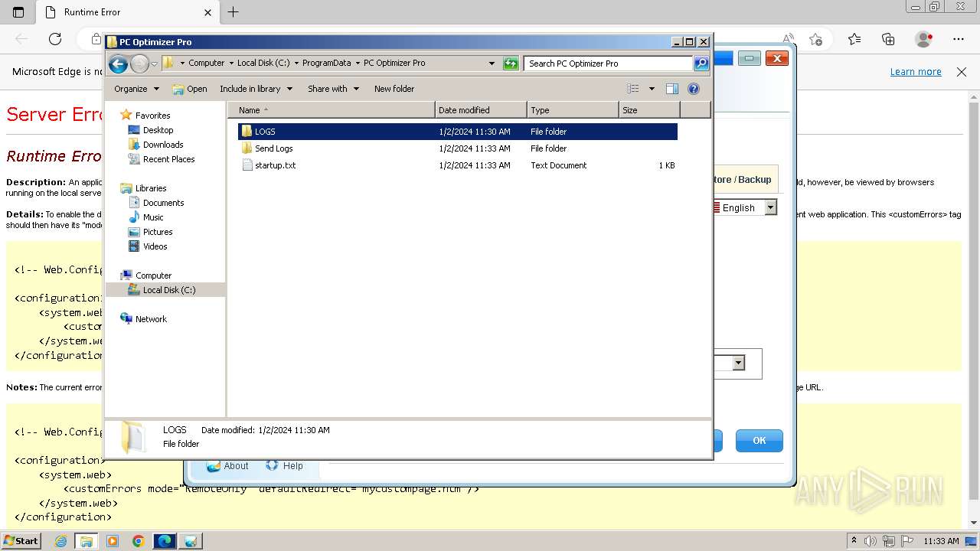Open About in PC Optimizer window
The height and width of the screenshot is (551, 980).
click(x=227, y=465)
